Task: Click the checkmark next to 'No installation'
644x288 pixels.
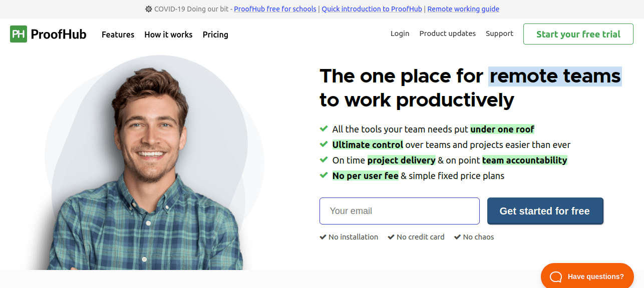Action: (x=323, y=237)
